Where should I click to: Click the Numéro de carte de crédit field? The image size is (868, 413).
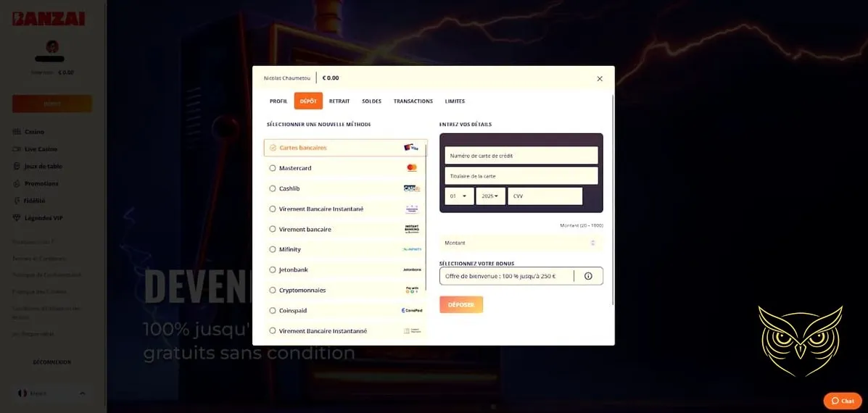coord(521,155)
